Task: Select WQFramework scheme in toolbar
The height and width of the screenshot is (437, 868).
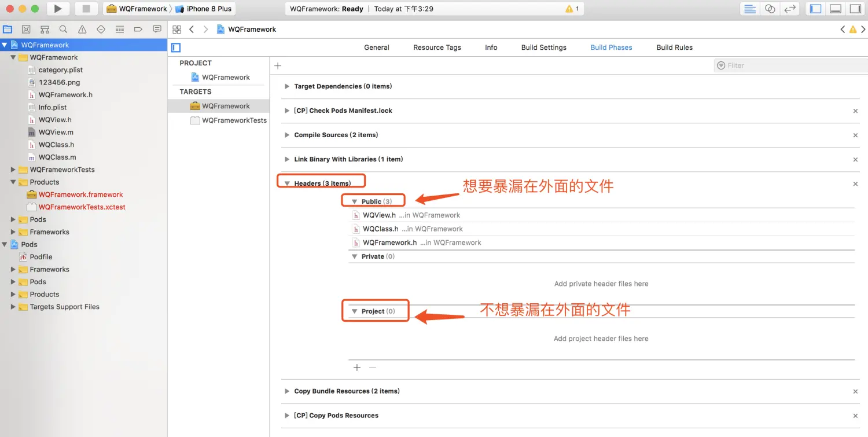Action: [137, 9]
